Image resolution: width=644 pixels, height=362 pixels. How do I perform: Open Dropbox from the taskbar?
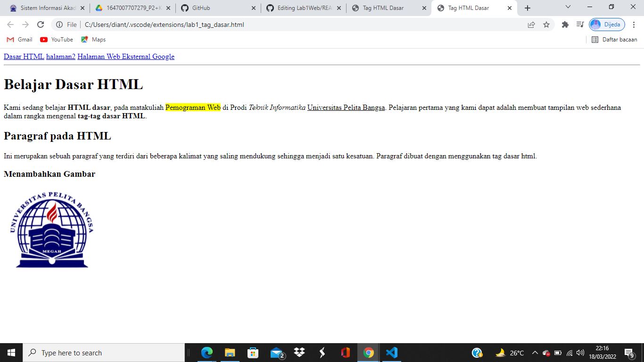(x=299, y=353)
